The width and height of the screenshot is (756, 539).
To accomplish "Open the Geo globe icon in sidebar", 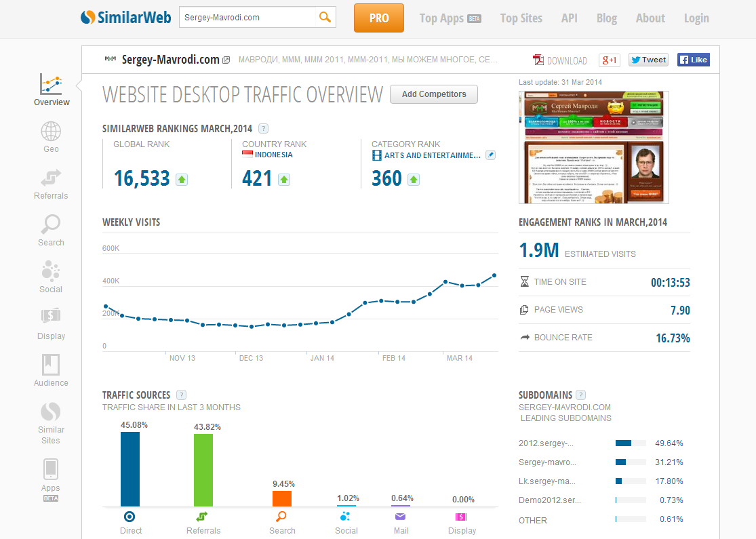I will pos(51,132).
